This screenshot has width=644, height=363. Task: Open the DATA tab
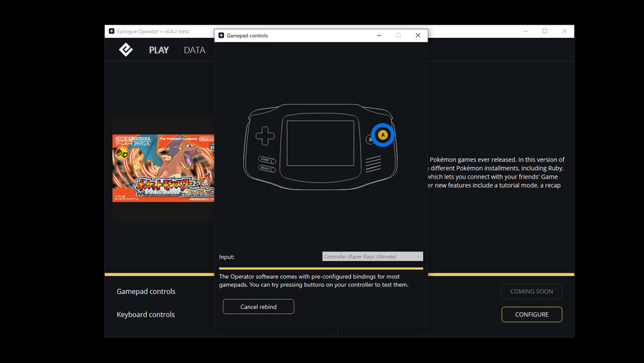[194, 50]
